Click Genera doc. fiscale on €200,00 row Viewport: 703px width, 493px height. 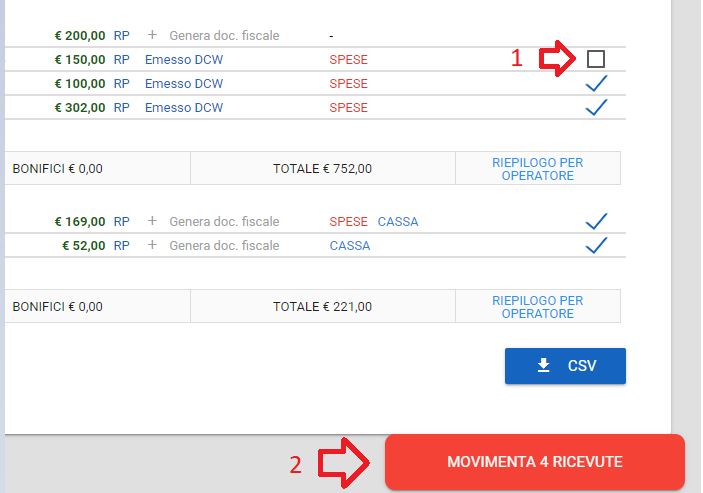224,35
